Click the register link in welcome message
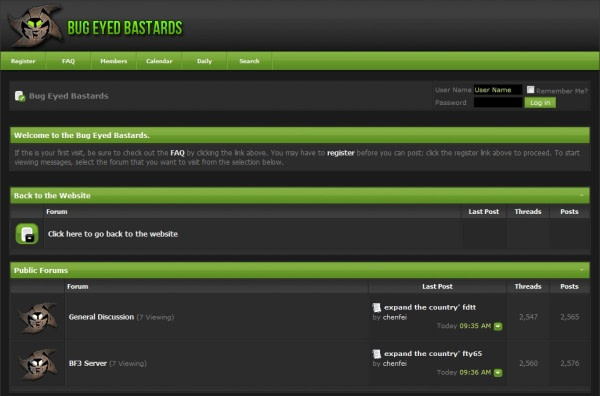Image resolution: width=600 pixels, height=396 pixels. pyautogui.click(x=341, y=153)
